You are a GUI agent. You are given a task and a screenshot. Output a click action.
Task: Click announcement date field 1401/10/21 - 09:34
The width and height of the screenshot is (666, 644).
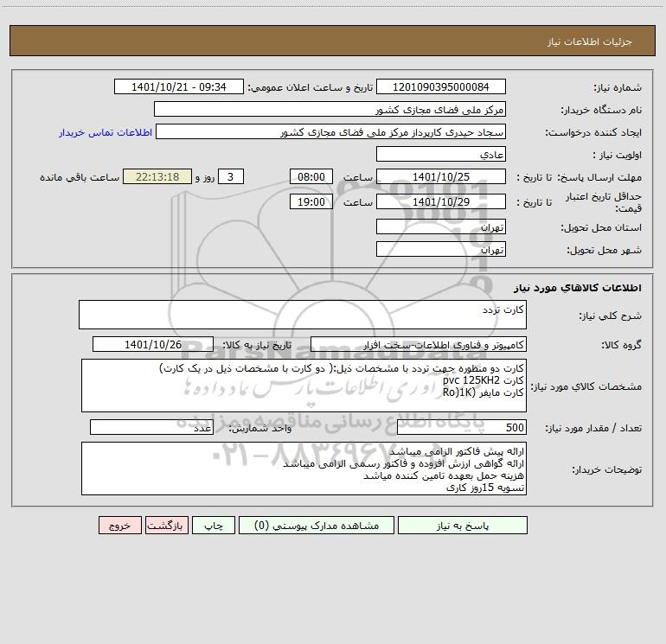179,86
